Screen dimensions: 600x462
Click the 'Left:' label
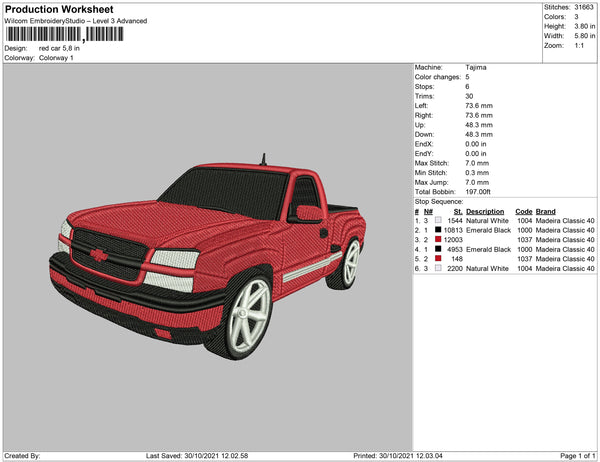coord(421,106)
